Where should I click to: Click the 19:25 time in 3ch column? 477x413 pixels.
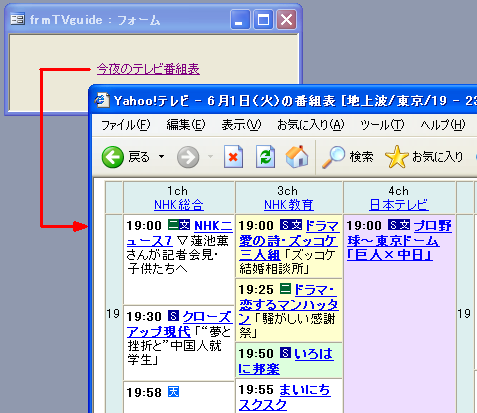point(256,290)
